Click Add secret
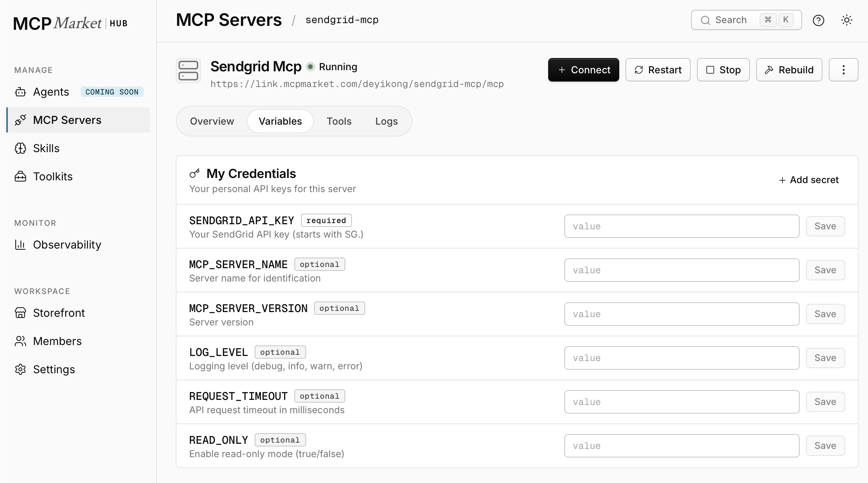 [809, 180]
